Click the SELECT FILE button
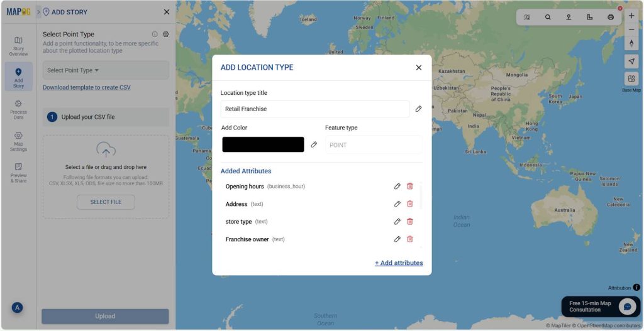 coord(106,202)
